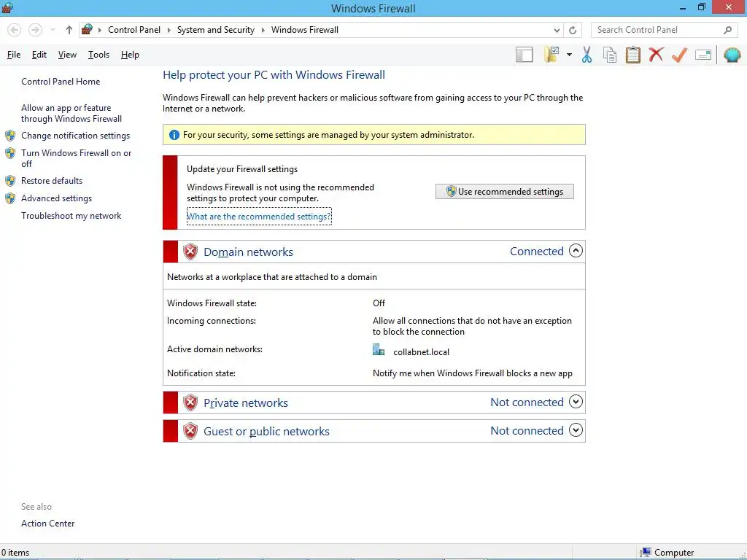Click shield icon beside Advanced settings

point(10,198)
